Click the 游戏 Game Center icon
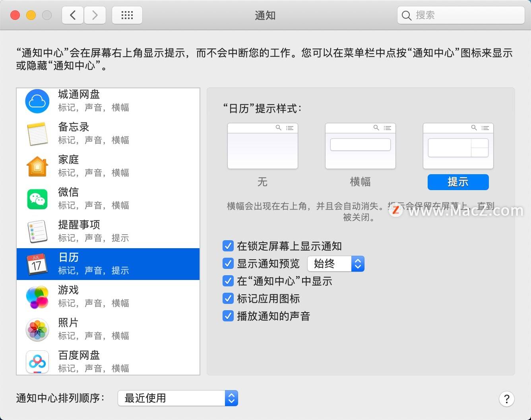The width and height of the screenshot is (531, 420). pyautogui.click(x=37, y=297)
